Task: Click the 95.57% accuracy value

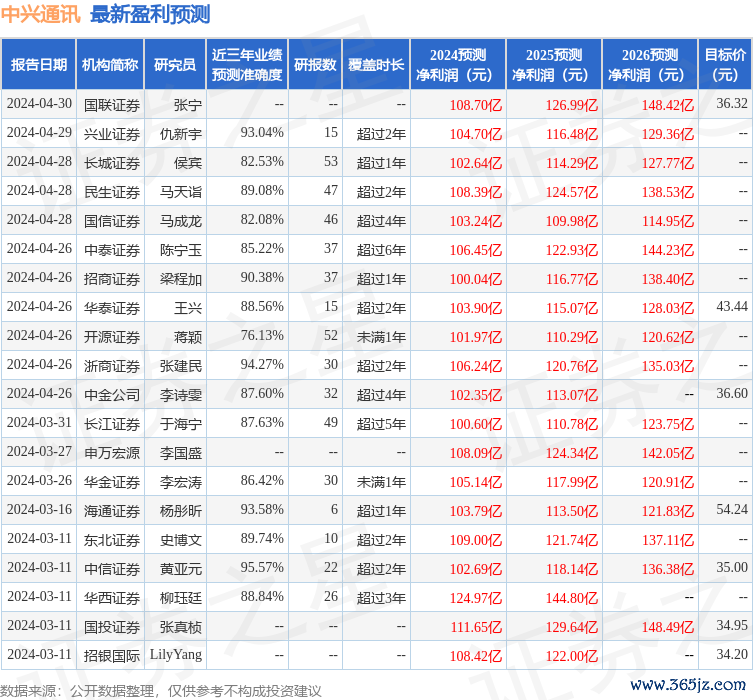Action: coord(262,568)
